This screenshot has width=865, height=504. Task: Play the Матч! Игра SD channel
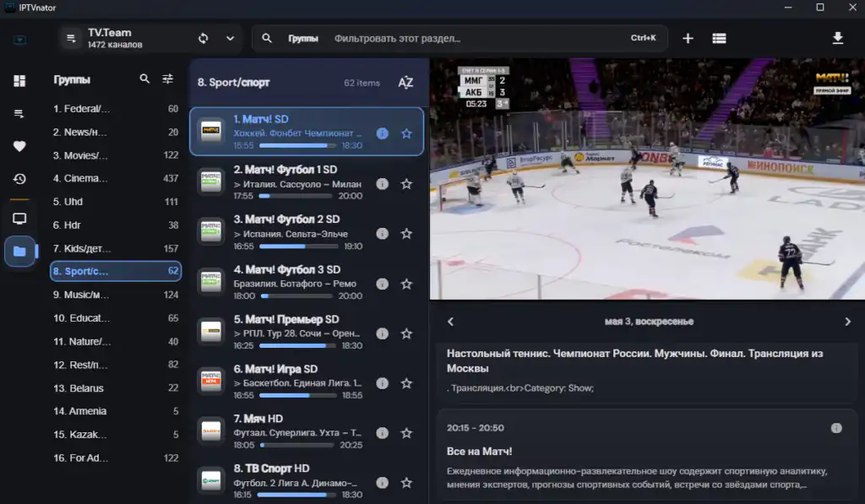307,382
